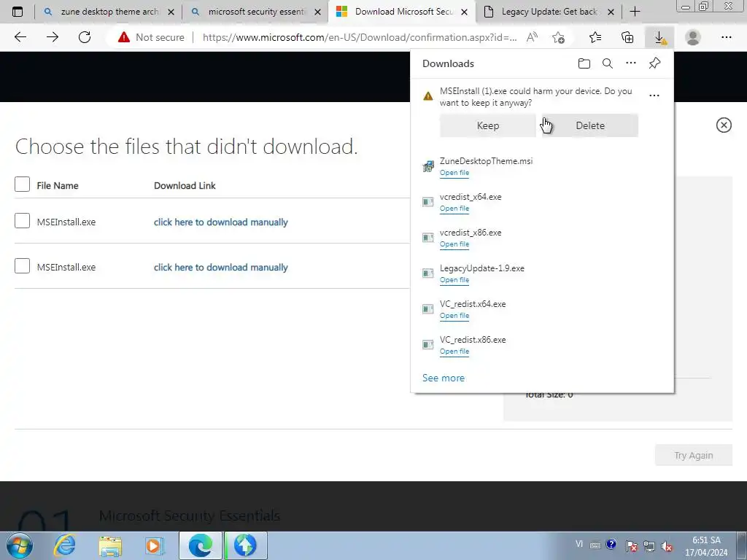Open file for VC_redist.x64.exe
Viewport: 747px width, 560px height.
tap(454, 315)
